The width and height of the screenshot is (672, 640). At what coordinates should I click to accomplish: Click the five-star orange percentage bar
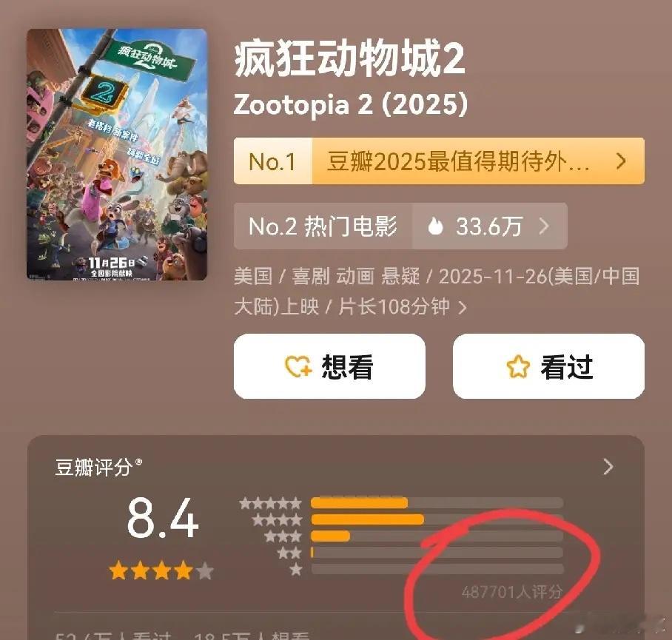pos(359,503)
